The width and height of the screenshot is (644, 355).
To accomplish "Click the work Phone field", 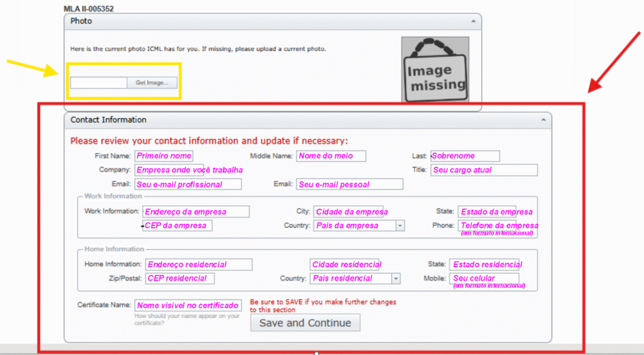I will pos(497,225).
